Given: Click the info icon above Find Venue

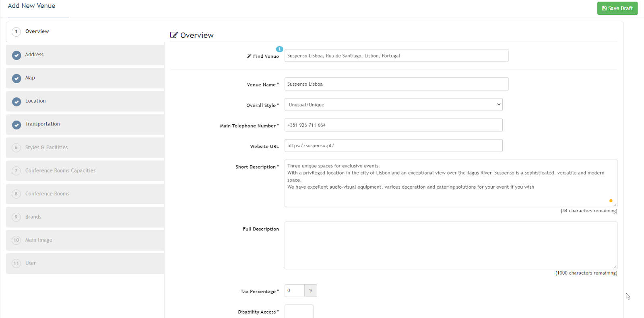Looking at the screenshot, I should click(280, 49).
